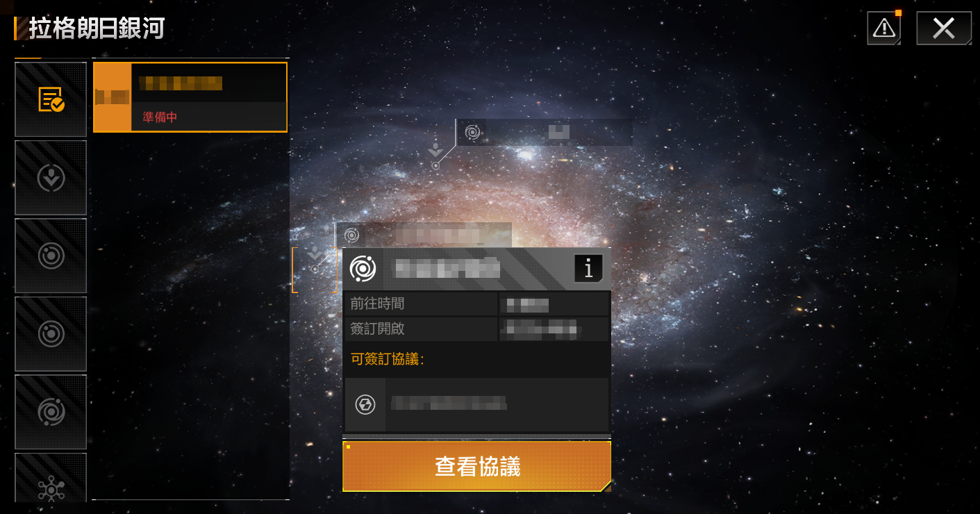Click the 簽訂開啟 row value

pos(554,329)
